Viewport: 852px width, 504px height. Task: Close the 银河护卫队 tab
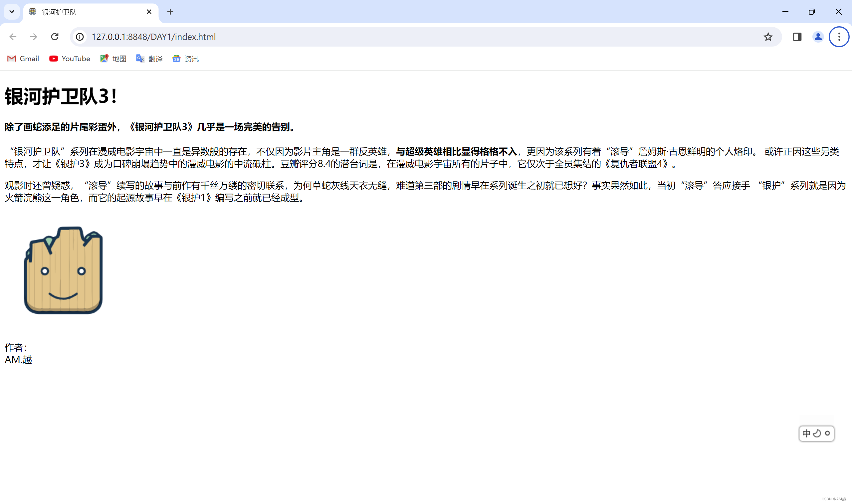tap(149, 12)
